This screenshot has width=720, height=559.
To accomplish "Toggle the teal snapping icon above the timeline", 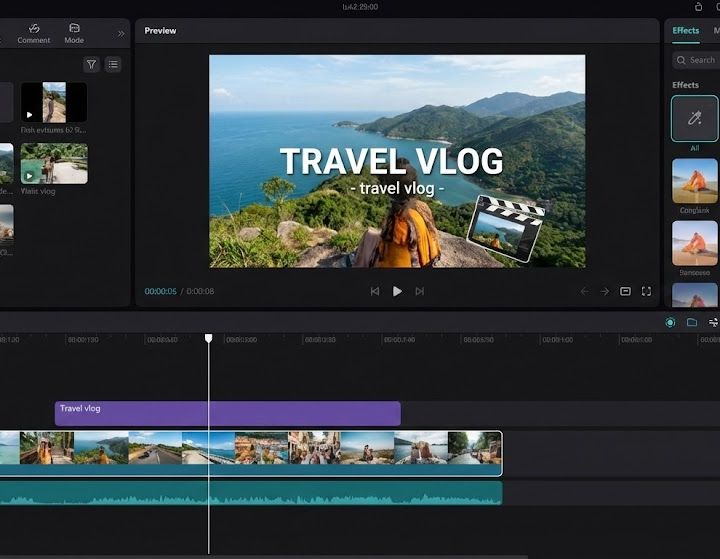I will tap(670, 322).
